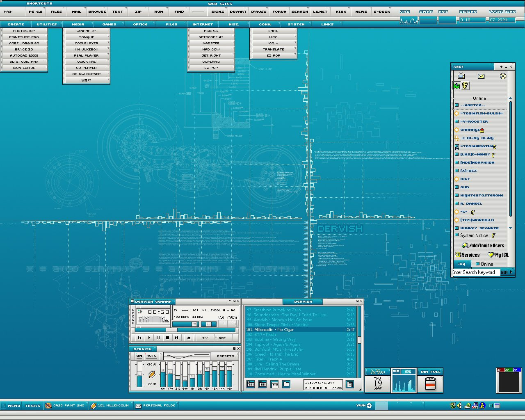Viewport: 525px width, 420px height.
Task: Click the DEVART web site button
Action: [238, 11]
